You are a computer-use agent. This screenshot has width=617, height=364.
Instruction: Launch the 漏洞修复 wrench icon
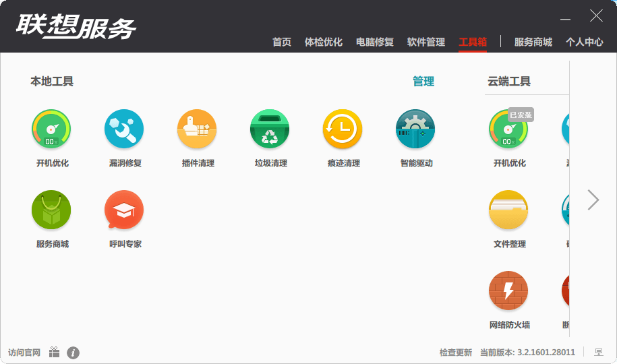pyautogui.click(x=124, y=129)
